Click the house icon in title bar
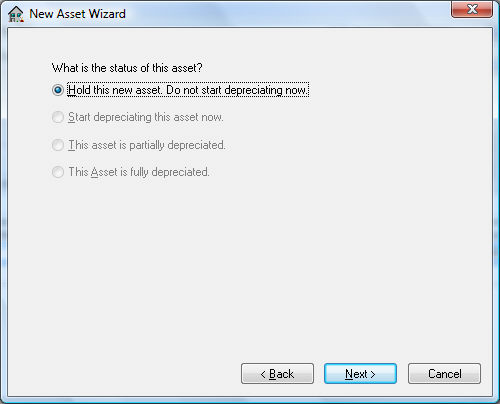Screen dimensions: 500x404 coord(15,14)
